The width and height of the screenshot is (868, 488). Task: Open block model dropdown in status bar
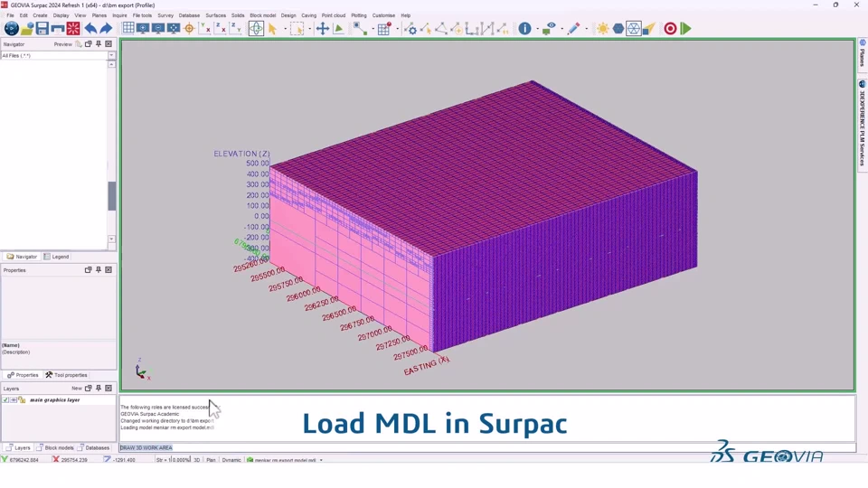pos(321,460)
